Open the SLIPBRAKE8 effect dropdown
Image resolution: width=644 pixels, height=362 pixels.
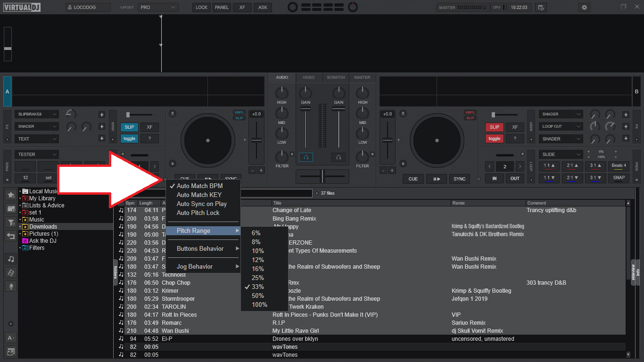click(x=37, y=114)
